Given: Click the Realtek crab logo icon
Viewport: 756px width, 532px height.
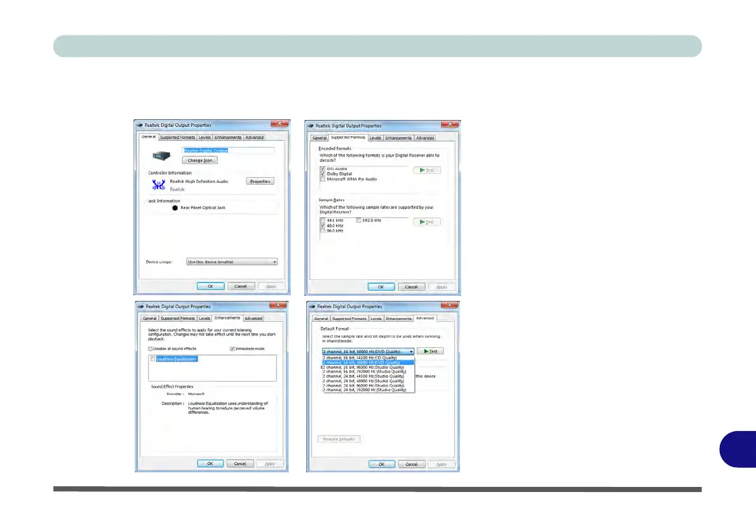Looking at the screenshot, I should click(159, 185).
